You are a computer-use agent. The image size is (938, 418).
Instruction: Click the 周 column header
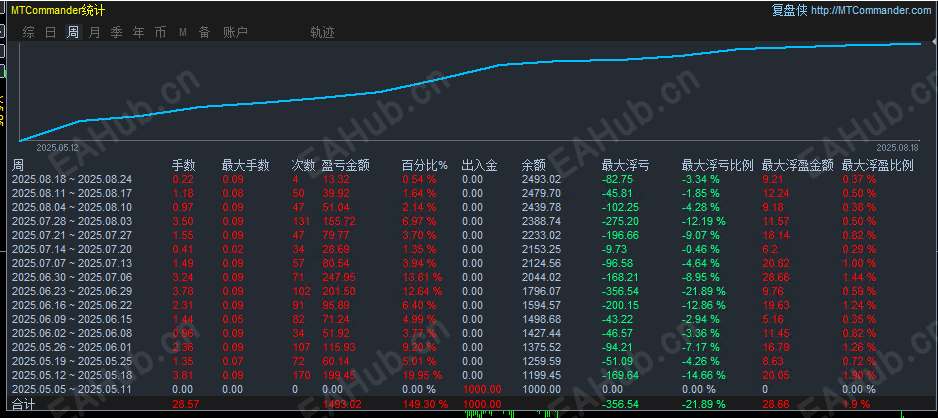tap(17, 166)
